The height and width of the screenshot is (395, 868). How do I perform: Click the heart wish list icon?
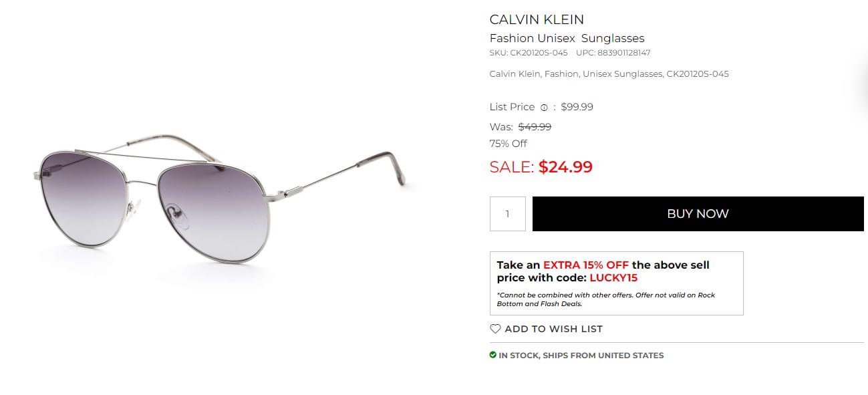pos(495,329)
